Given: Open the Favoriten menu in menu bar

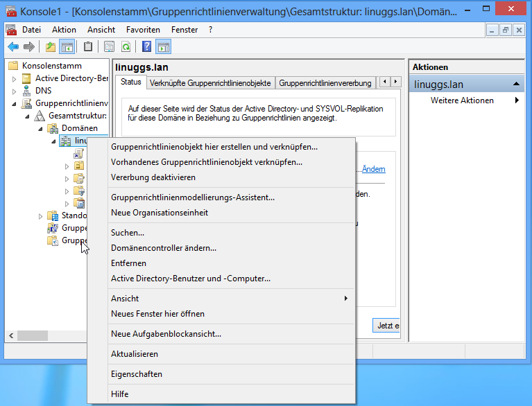Looking at the screenshot, I should click(x=143, y=30).
